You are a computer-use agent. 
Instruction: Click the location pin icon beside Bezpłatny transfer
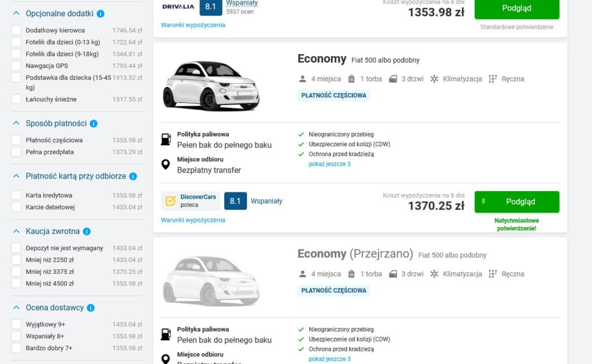[x=165, y=165]
